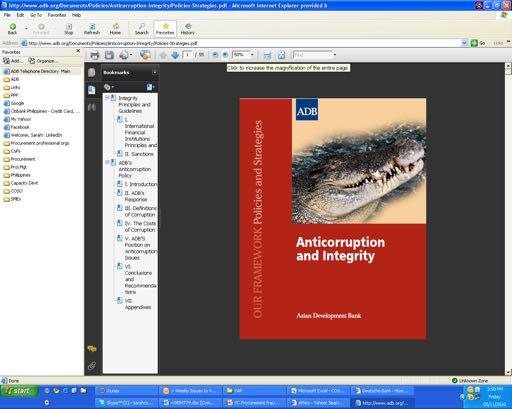The width and height of the screenshot is (512, 409).
Task: Open the Comments panel icon
Action: pyautogui.click(x=92, y=349)
